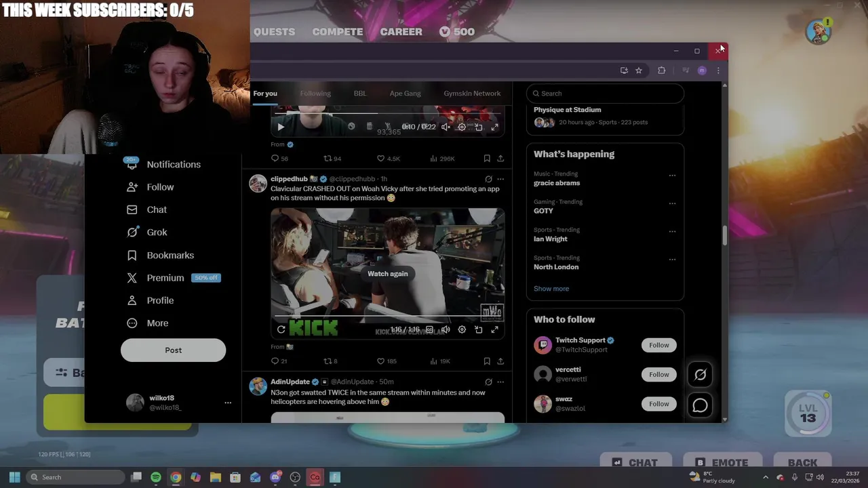The height and width of the screenshot is (488, 868).
Task: Open the Follow page in sidebar
Action: (151, 187)
